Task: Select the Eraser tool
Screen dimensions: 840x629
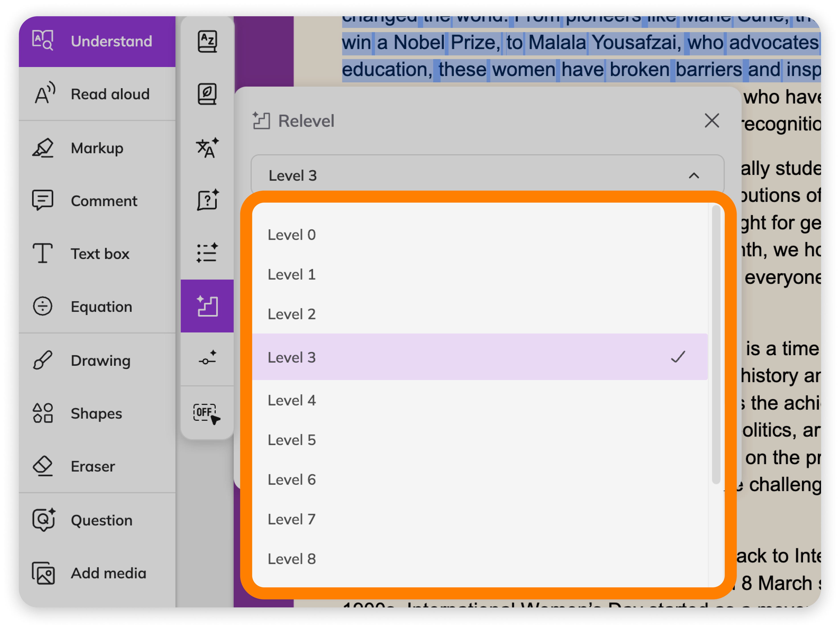Action: (97, 466)
